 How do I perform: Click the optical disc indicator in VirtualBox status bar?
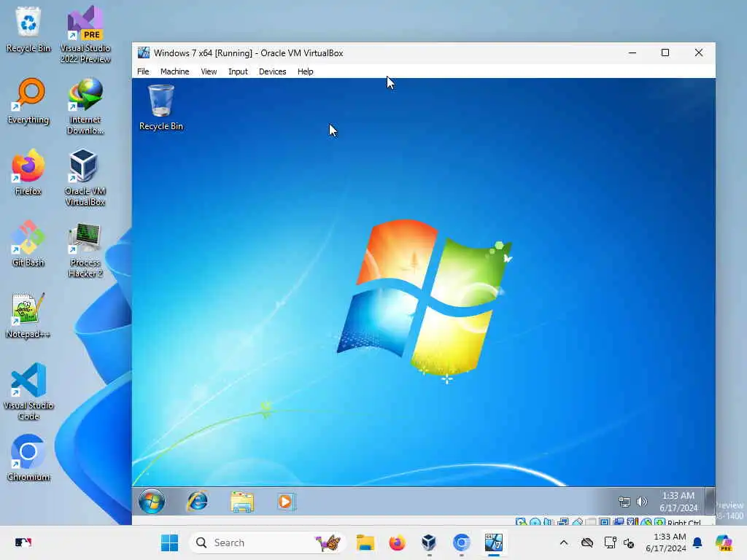pos(535,522)
